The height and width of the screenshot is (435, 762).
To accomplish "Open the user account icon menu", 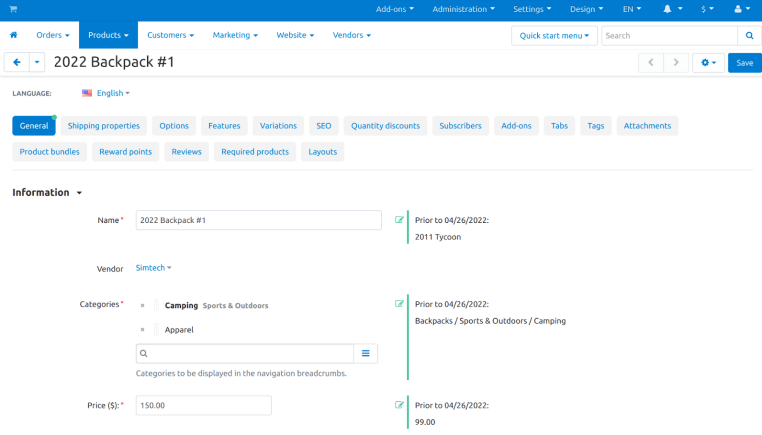I will (x=742, y=9).
